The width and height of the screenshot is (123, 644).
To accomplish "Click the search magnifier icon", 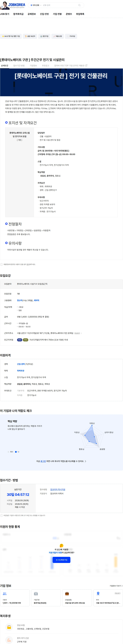I will (x=79, y=5).
